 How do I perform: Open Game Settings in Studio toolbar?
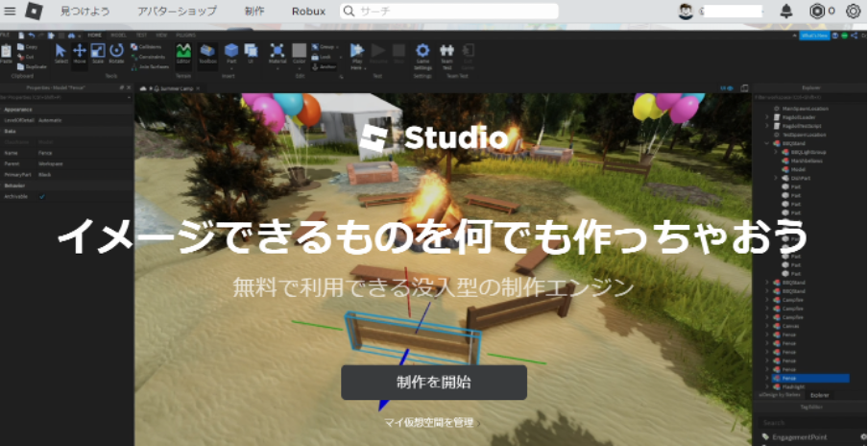click(422, 52)
